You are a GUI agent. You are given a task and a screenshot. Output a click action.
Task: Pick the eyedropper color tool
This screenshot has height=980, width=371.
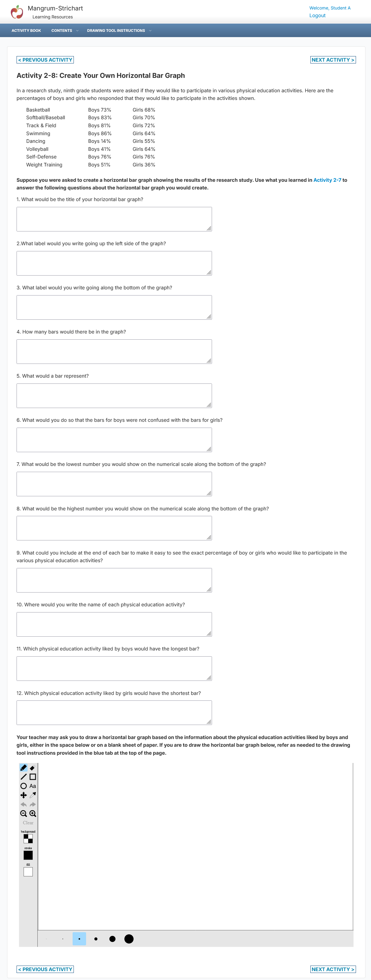click(x=33, y=795)
